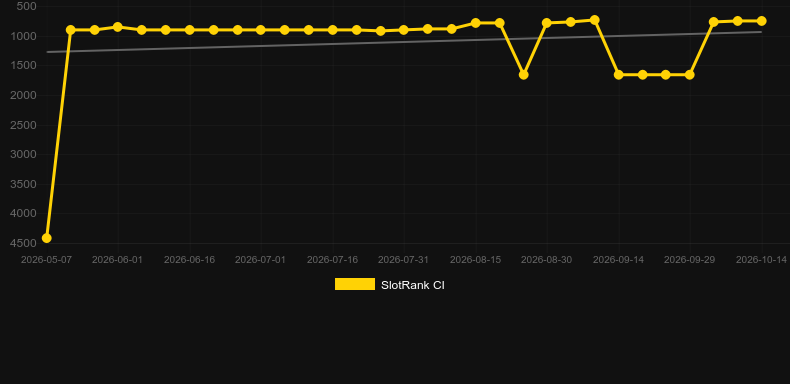
Task: Click the 2026-09-14 x-axis label
Action: click(x=619, y=260)
